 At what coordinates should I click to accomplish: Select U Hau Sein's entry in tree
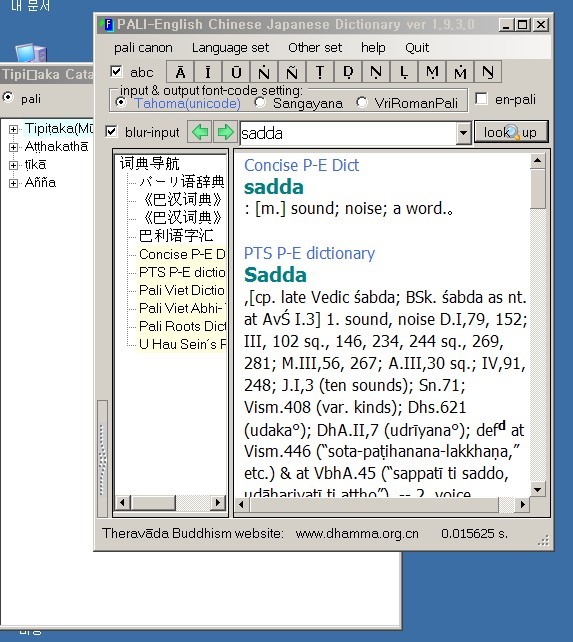click(182, 344)
